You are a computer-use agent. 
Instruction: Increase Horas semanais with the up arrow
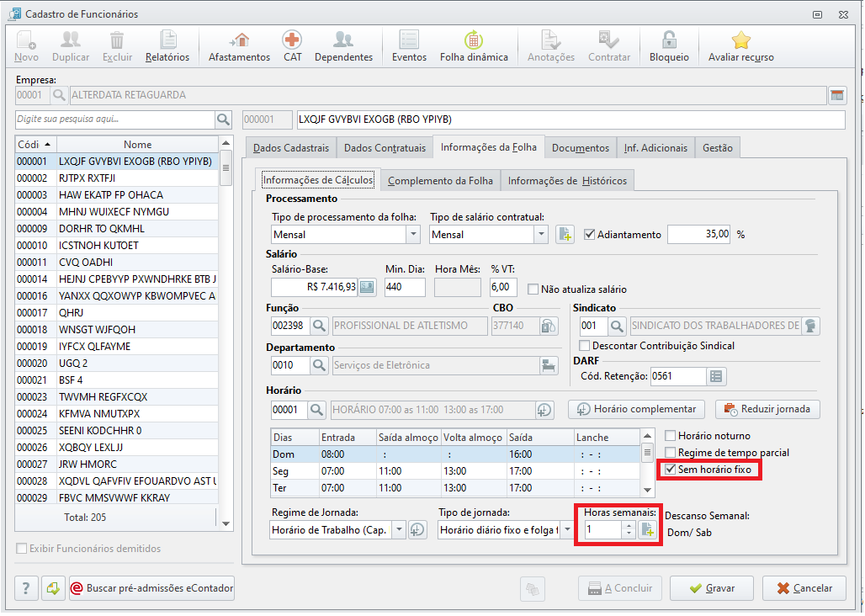click(629, 526)
